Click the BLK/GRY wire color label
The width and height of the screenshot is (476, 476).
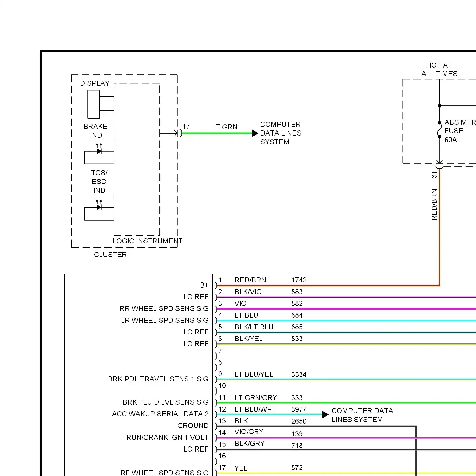[249, 443]
